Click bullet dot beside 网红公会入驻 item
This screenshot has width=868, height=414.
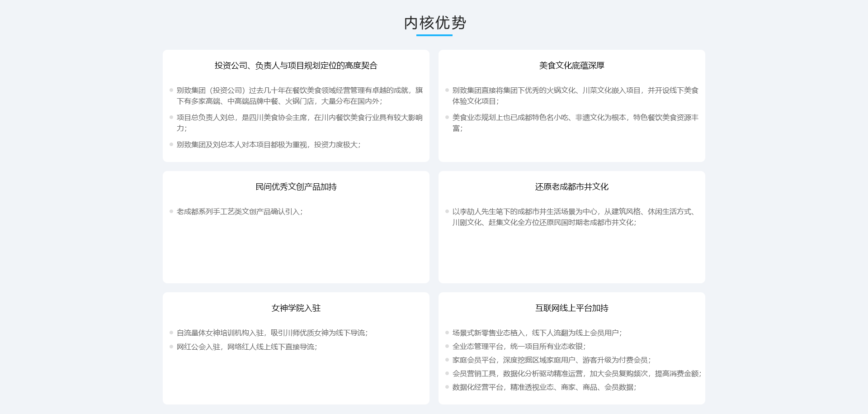pos(171,347)
